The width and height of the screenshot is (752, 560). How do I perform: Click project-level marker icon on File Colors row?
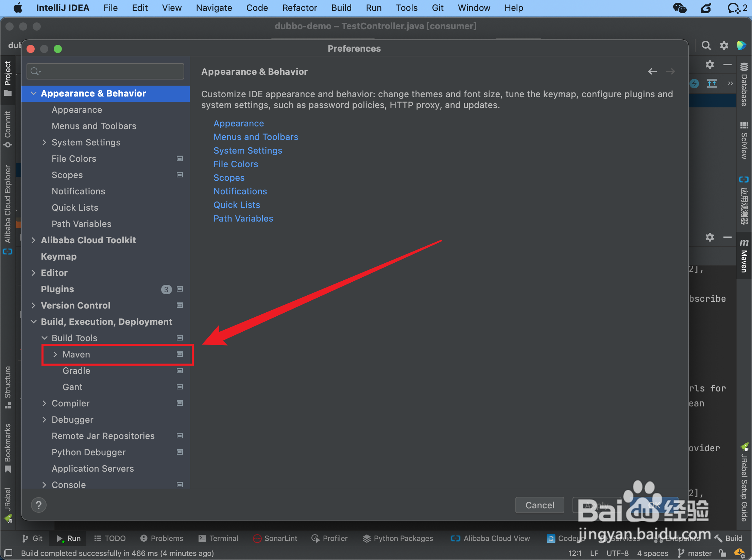coord(180,158)
